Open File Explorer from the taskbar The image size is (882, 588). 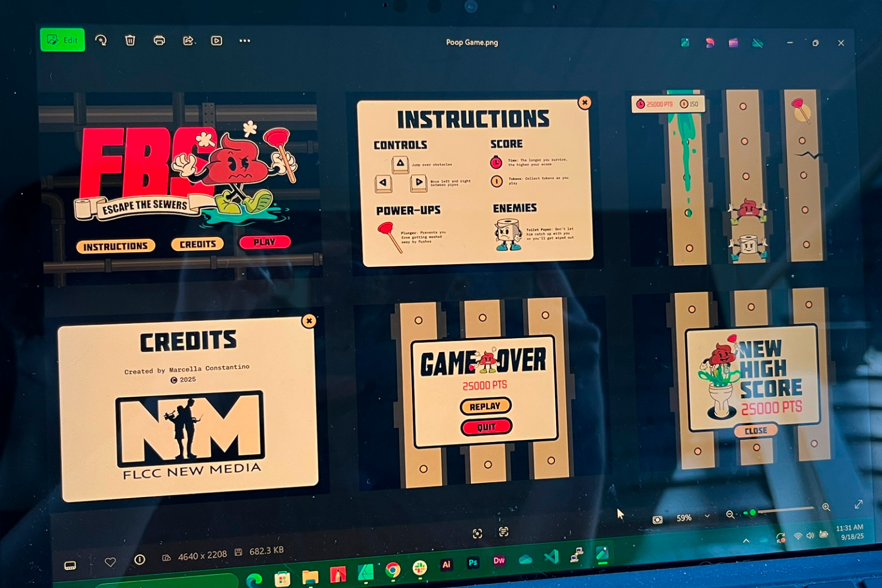pos(310,577)
